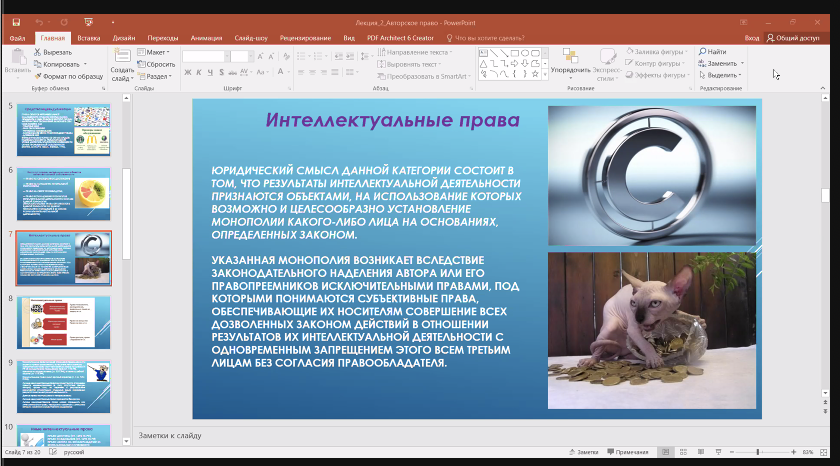Align text right
The height and width of the screenshot is (466, 840).
(x=324, y=72)
